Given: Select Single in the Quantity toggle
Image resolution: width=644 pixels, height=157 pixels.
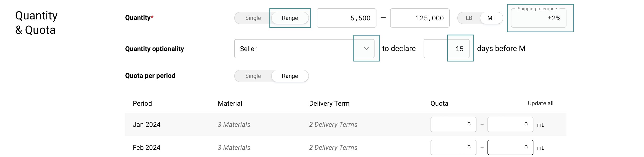Looking at the screenshot, I should (253, 18).
